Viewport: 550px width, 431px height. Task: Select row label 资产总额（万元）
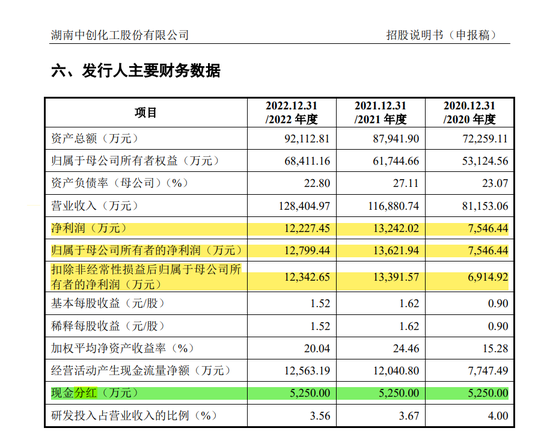click(95, 139)
